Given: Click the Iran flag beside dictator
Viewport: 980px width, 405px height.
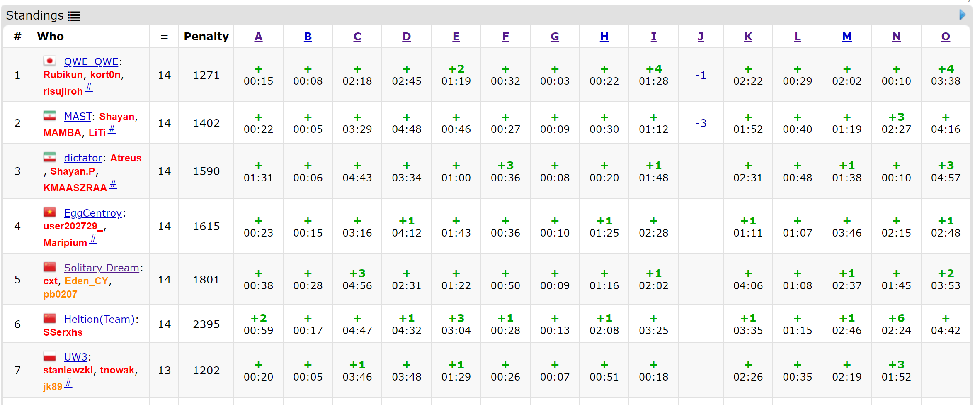Looking at the screenshot, I should (50, 157).
